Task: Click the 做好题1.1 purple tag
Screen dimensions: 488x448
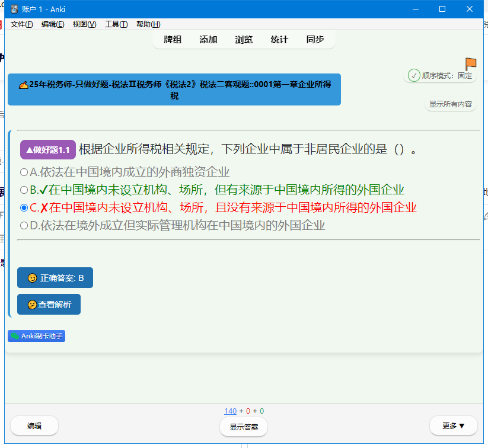Action: point(48,150)
